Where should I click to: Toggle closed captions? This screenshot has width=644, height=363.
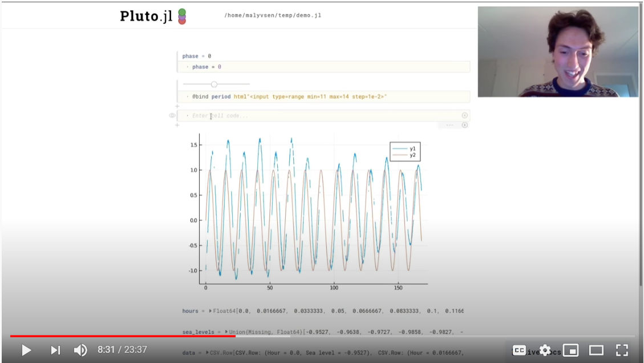point(519,350)
